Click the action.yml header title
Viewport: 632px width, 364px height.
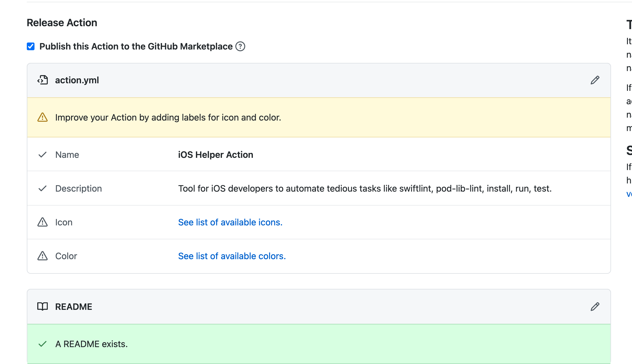[77, 80]
